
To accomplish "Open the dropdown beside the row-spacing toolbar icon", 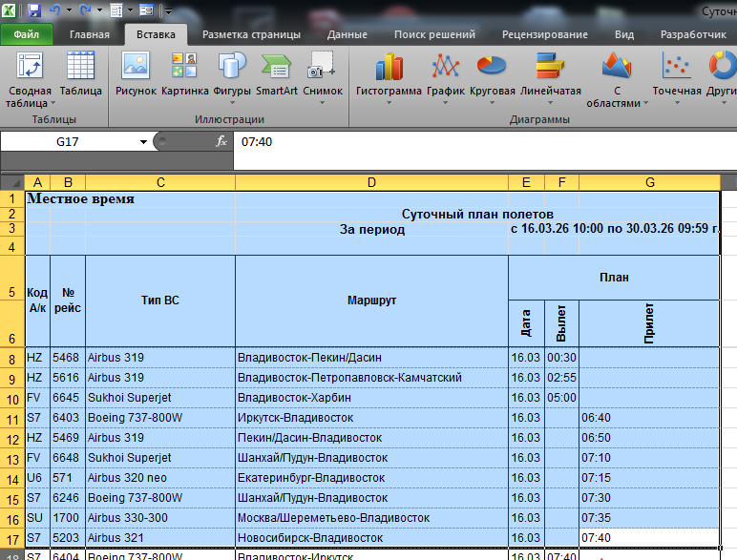I will 130,10.
